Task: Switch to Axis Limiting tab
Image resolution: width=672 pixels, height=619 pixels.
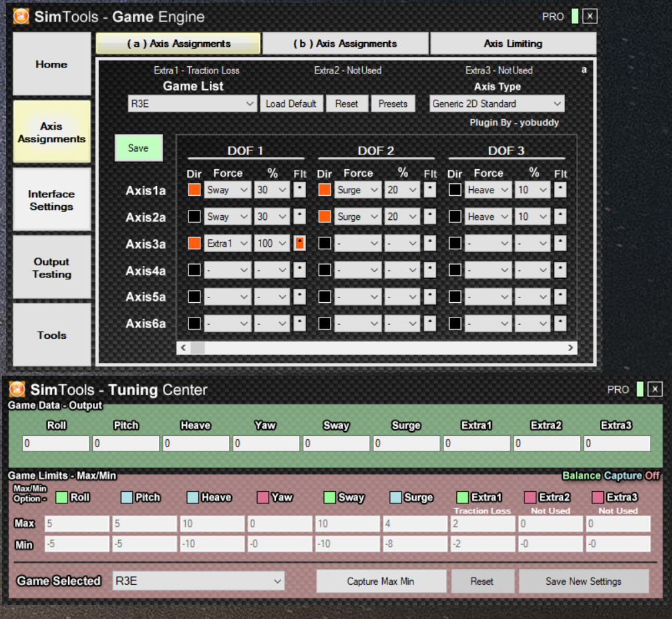Action: point(513,43)
